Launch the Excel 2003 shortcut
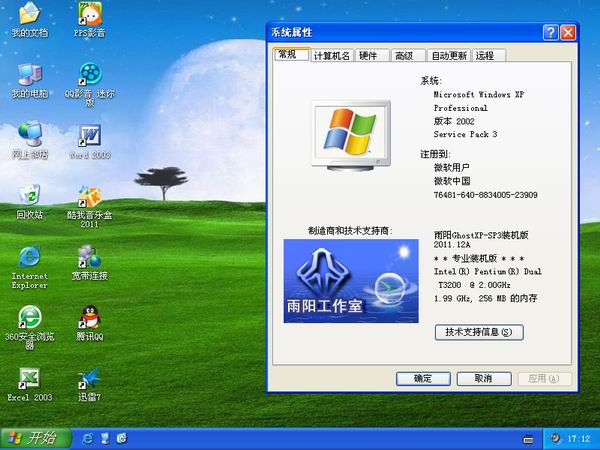The height and width of the screenshot is (450, 600). 29,384
